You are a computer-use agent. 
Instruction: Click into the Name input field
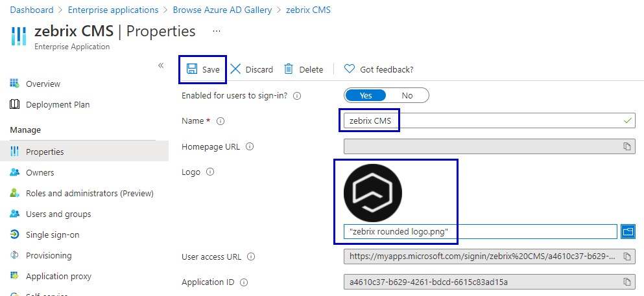(x=490, y=121)
